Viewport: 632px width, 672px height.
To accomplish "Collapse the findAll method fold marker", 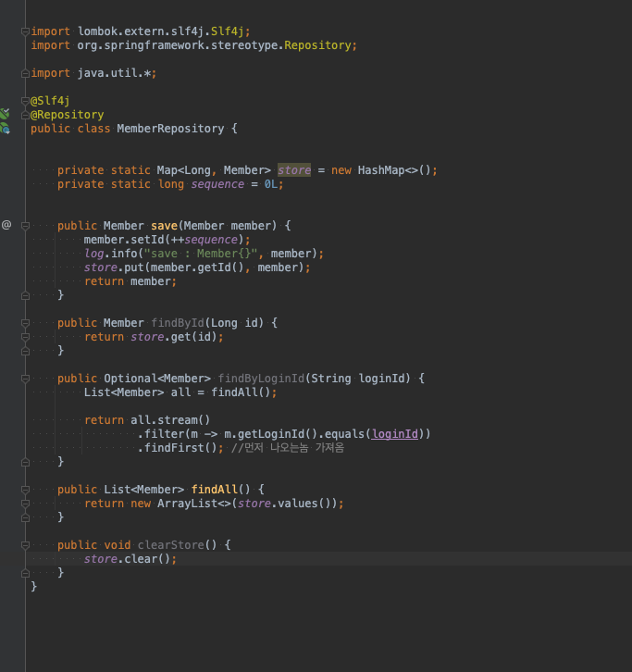I will point(25,490).
